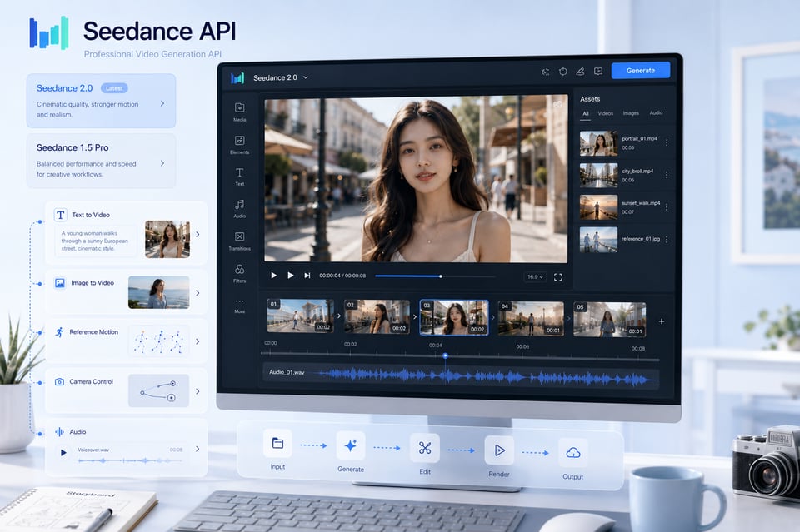800x532 pixels.
Task: Click the Voiceover.wav audio progress bar
Action: [130, 460]
